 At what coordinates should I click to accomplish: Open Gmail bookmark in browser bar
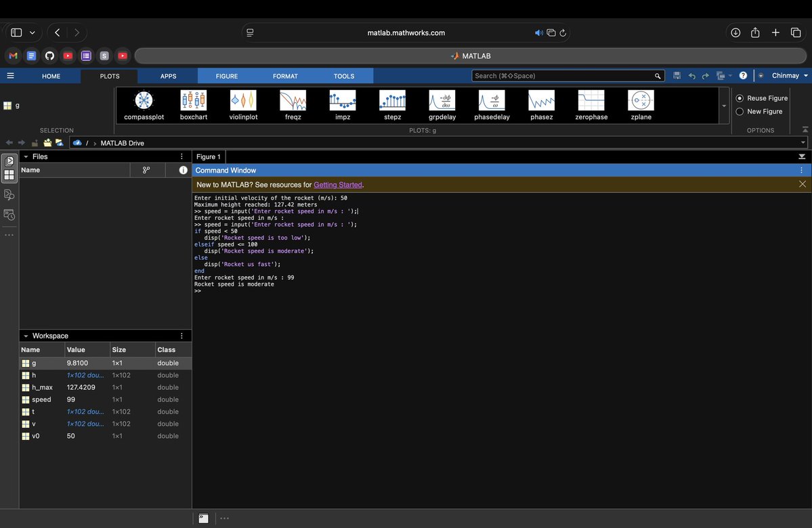[14, 56]
